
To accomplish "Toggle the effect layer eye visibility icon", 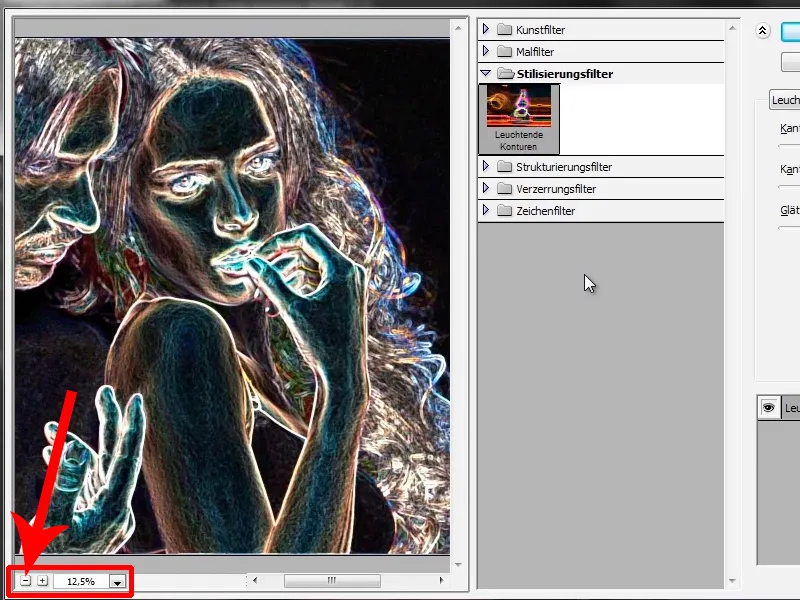I will pos(768,408).
